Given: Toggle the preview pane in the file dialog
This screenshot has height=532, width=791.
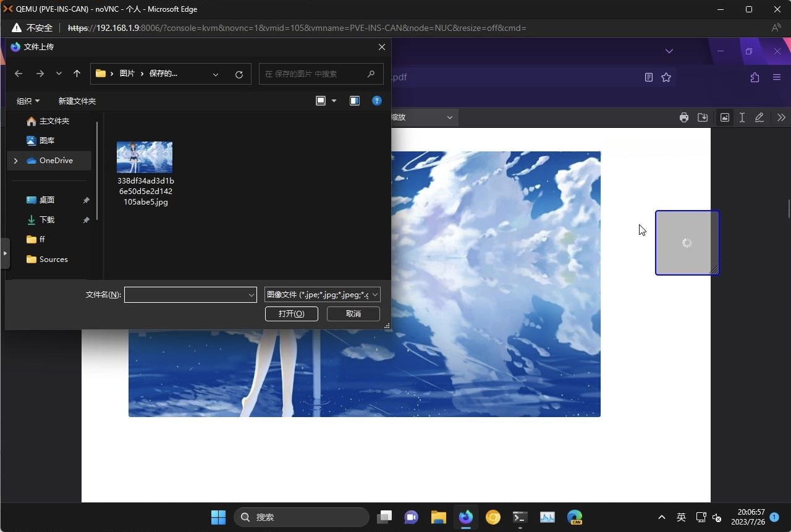Looking at the screenshot, I should tap(355, 101).
